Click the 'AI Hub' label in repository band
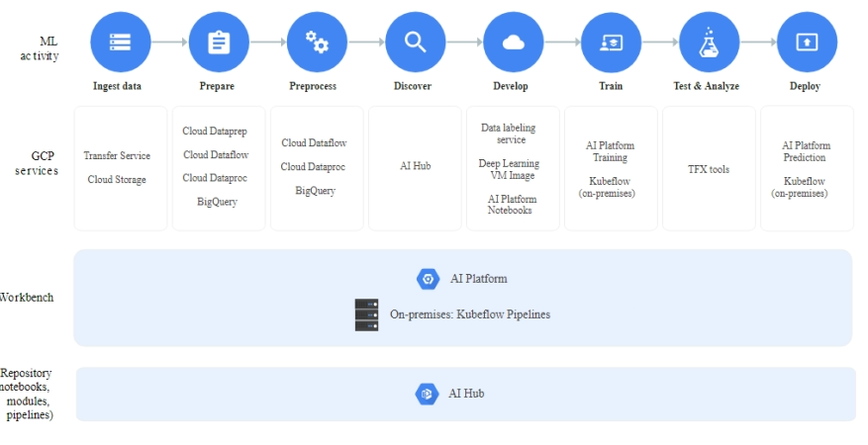The image size is (868, 445). click(466, 394)
